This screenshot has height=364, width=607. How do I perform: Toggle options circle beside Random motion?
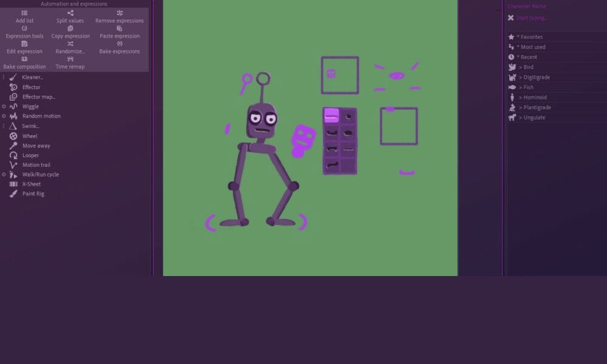point(4,116)
